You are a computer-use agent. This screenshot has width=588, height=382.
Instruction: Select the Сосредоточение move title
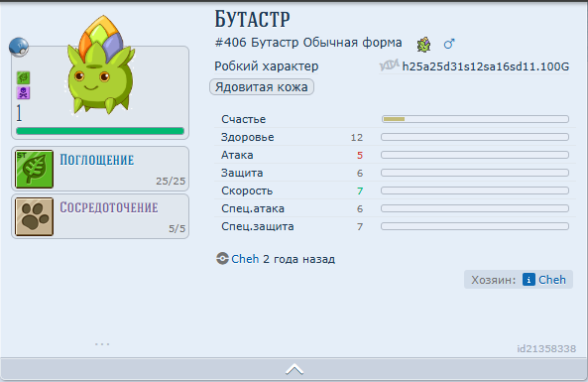coord(109,207)
